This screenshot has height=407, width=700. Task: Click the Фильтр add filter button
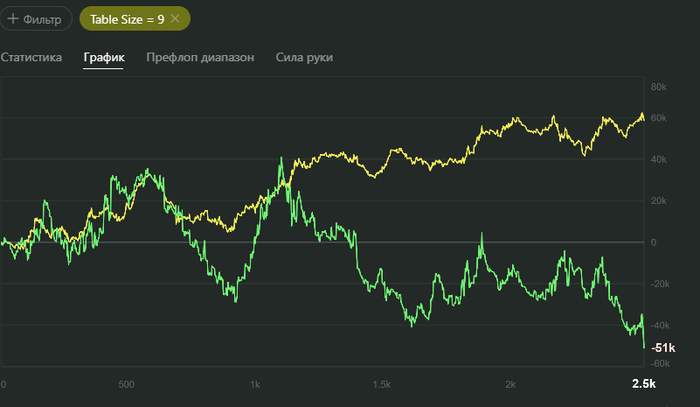36,19
